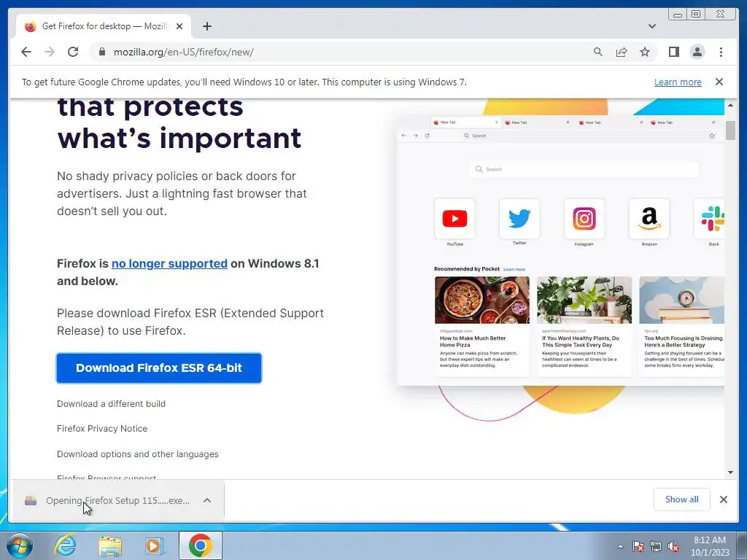Open Windows Media Player from taskbar

(155, 545)
